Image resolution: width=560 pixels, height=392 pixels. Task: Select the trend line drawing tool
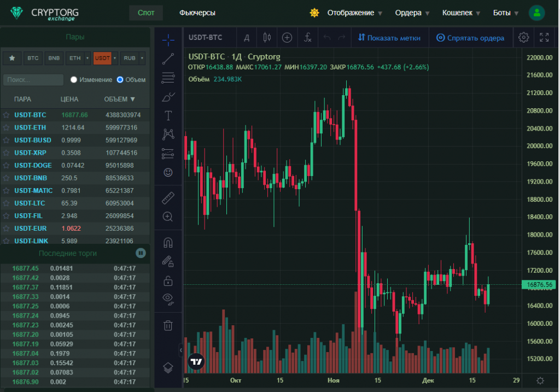pyautogui.click(x=168, y=58)
